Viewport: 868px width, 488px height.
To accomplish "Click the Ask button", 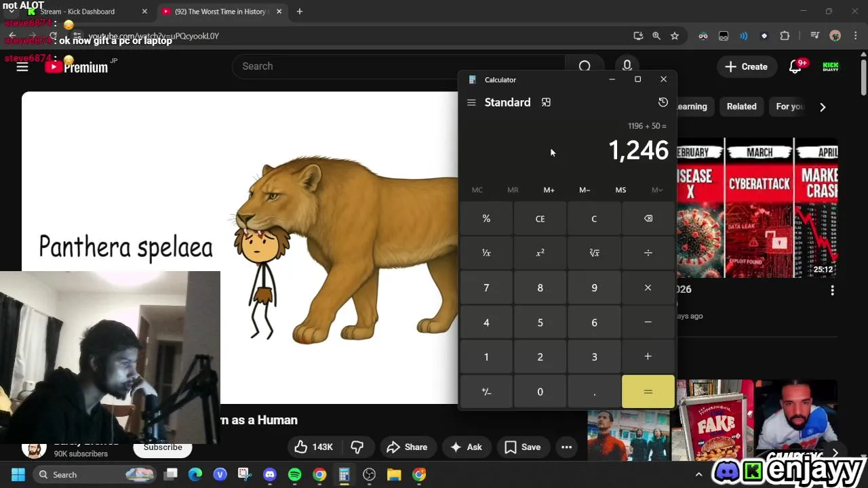I will pos(466,447).
